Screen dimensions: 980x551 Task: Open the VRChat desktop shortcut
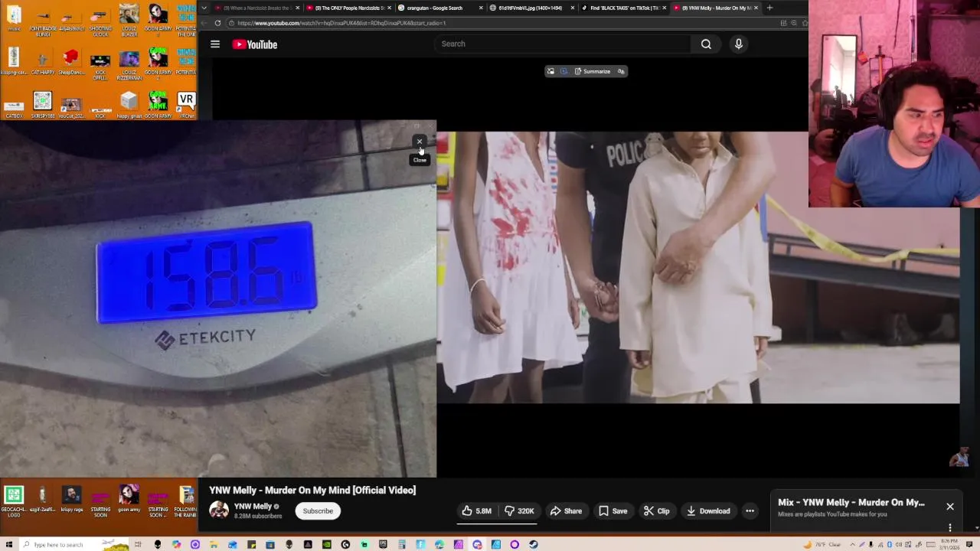pos(186,105)
